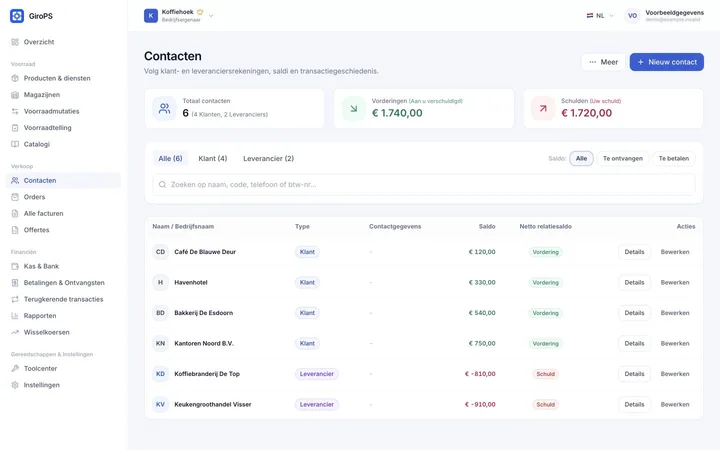Image resolution: width=720 pixels, height=450 pixels.
Task: Open the NL language dropdown
Action: click(x=600, y=16)
